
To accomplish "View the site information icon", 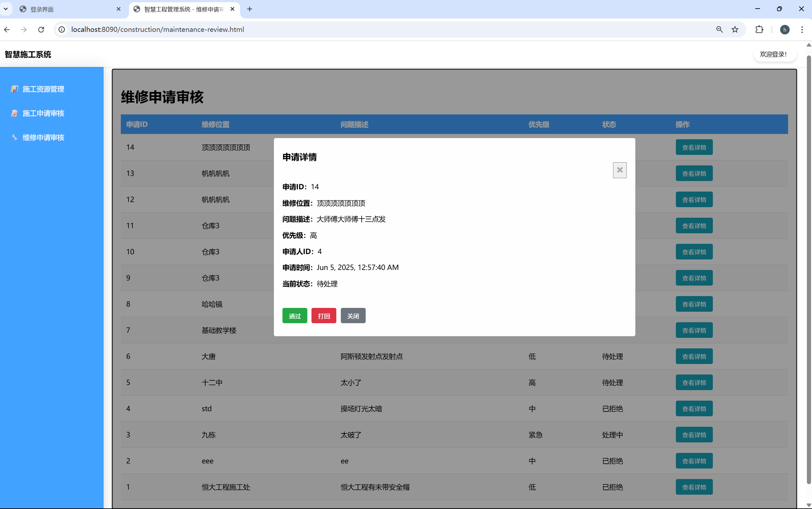I will click(62, 30).
